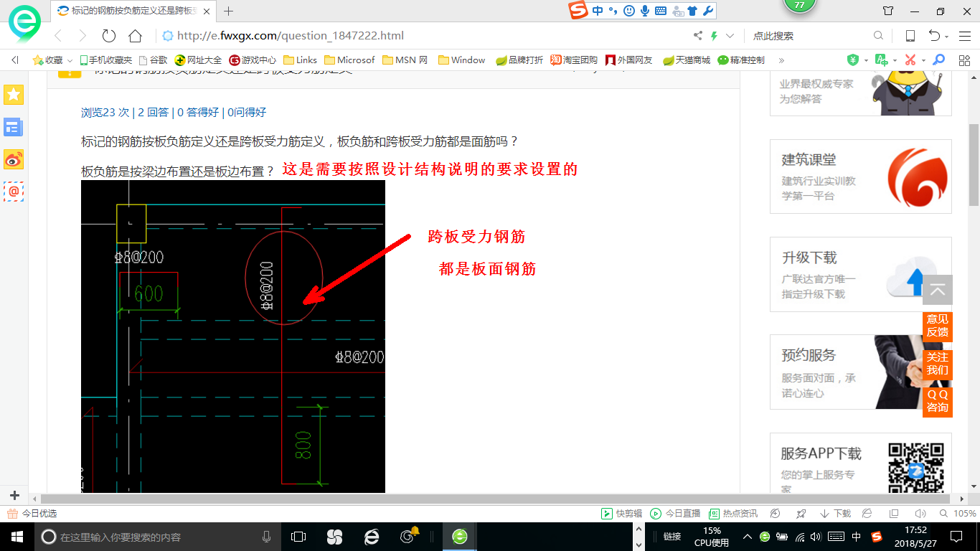
Task: Expand more bookmarks chevron
Action: pos(781,60)
